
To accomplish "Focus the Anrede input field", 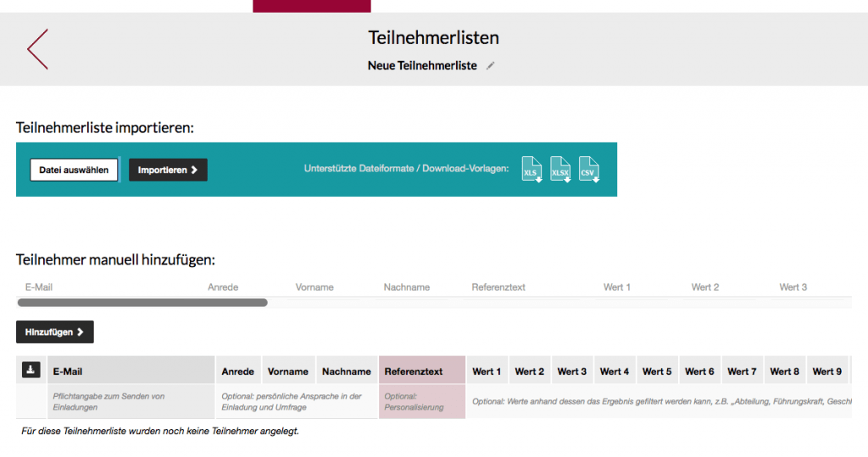I will pos(243,287).
